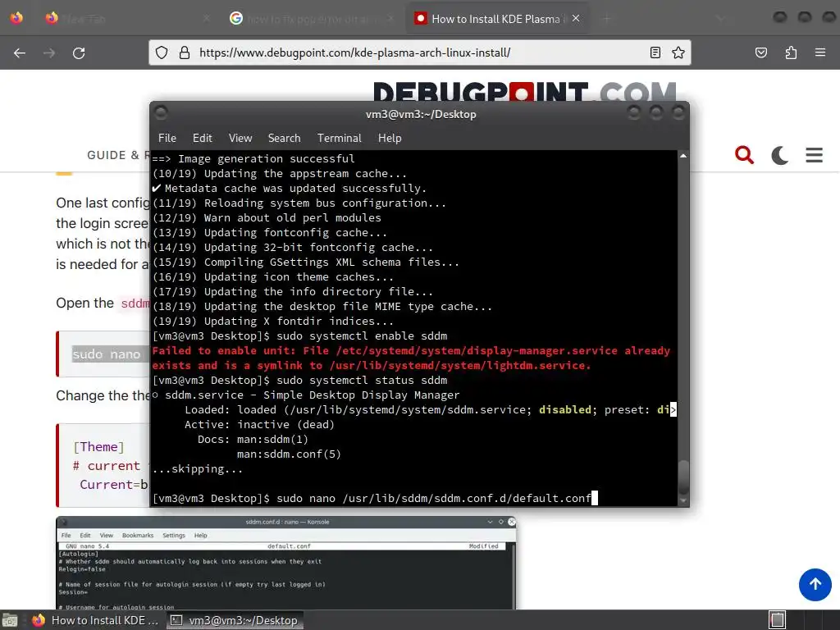Open the terminal View menu
The image size is (840, 630).
tap(240, 138)
